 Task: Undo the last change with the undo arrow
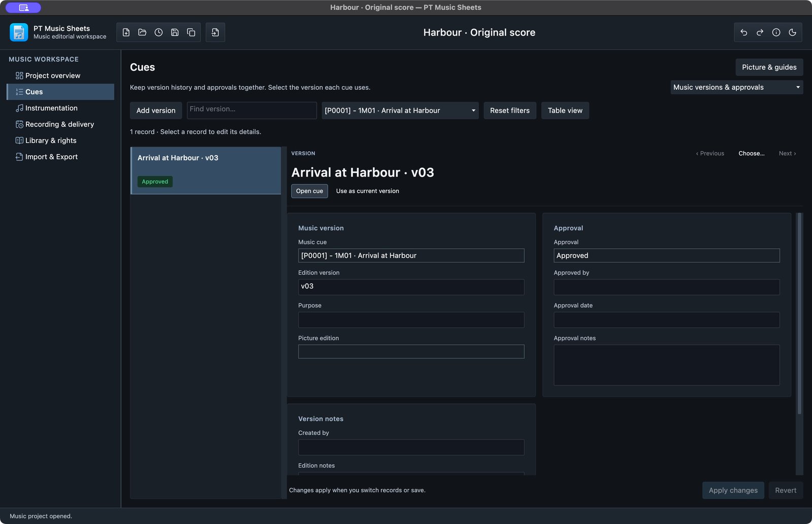[x=744, y=32]
